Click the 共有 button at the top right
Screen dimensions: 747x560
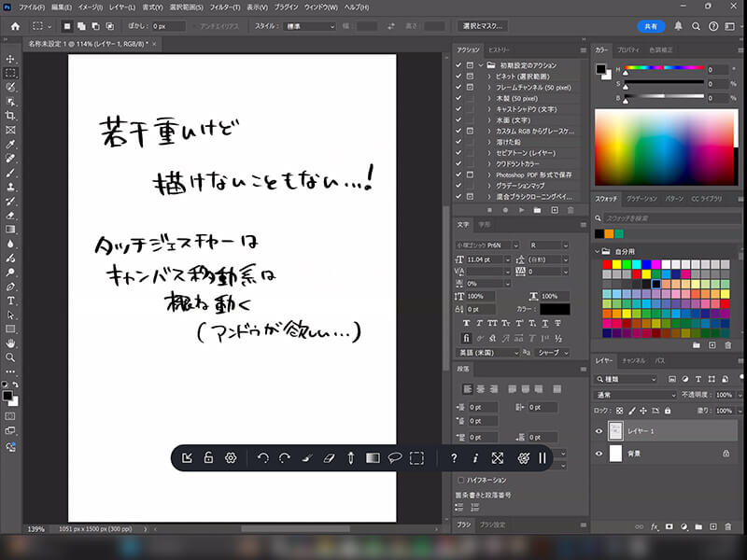tap(652, 26)
